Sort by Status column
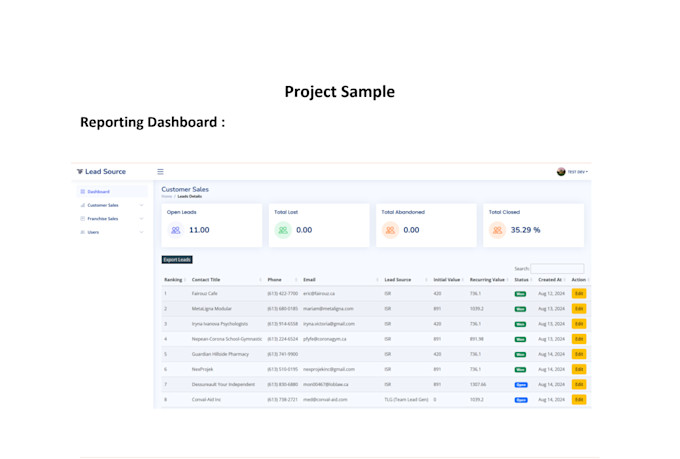The height and width of the screenshot is (459, 680). pyautogui.click(x=523, y=280)
